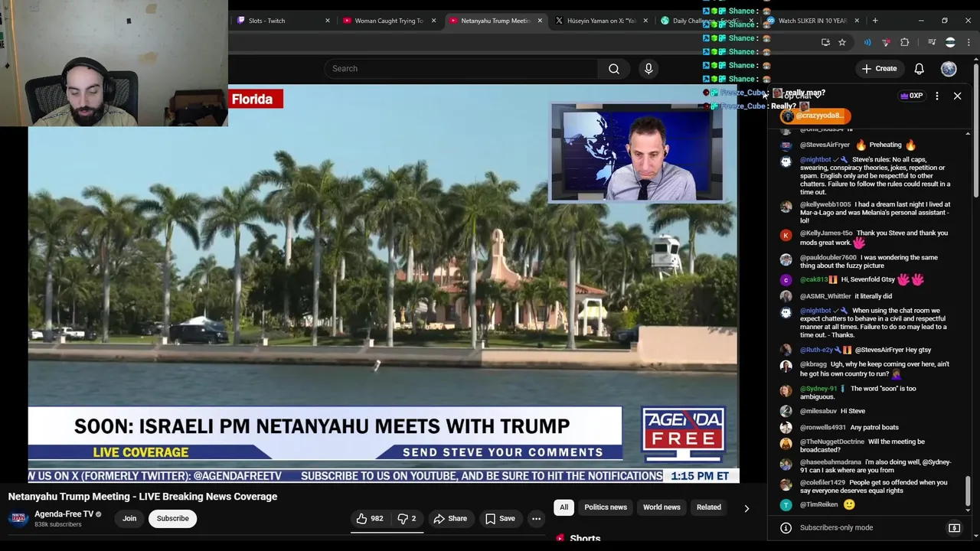Click the install app icon in address bar
This screenshot has height=551, width=980.
(825, 42)
